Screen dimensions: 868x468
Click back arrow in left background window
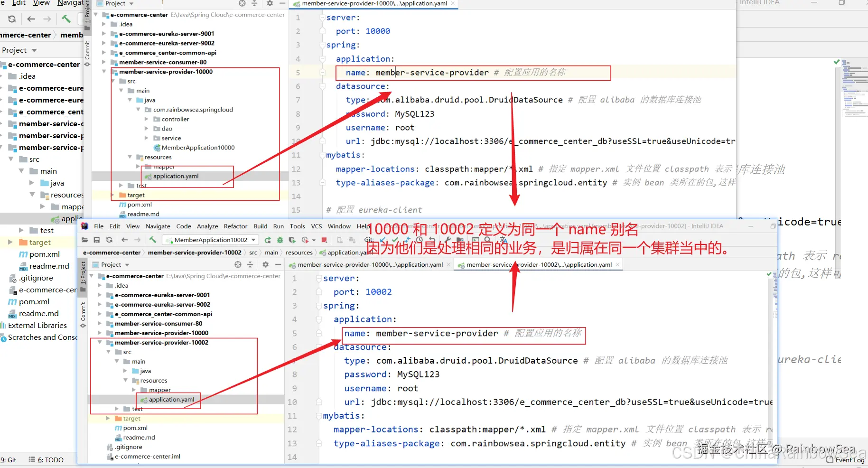tap(31, 19)
